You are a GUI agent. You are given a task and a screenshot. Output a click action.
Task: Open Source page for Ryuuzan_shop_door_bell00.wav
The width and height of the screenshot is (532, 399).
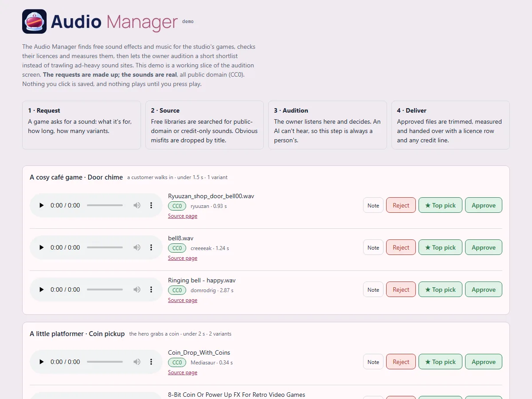coord(183,216)
